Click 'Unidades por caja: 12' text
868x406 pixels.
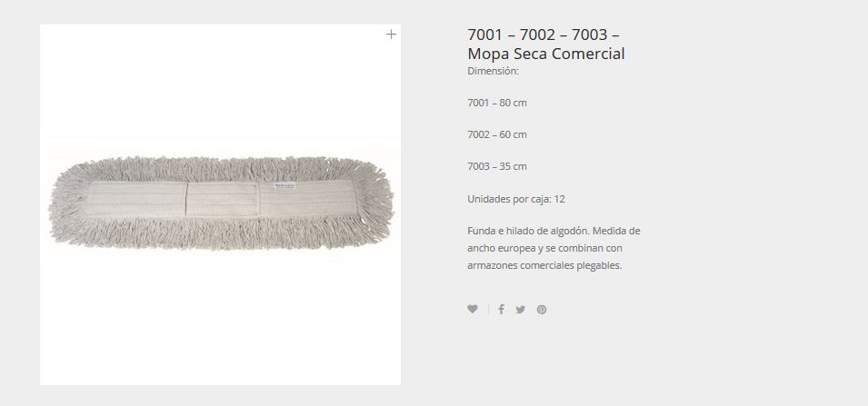tap(516, 199)
